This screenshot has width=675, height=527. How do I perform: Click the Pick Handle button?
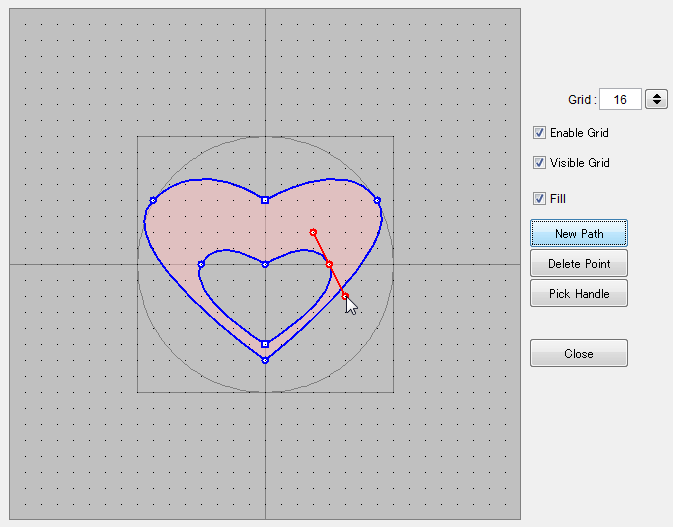(x=579, y=294)
